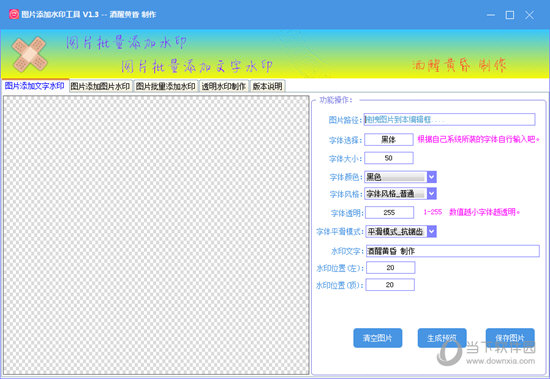Click the bandage cross logo in banner

29,54
